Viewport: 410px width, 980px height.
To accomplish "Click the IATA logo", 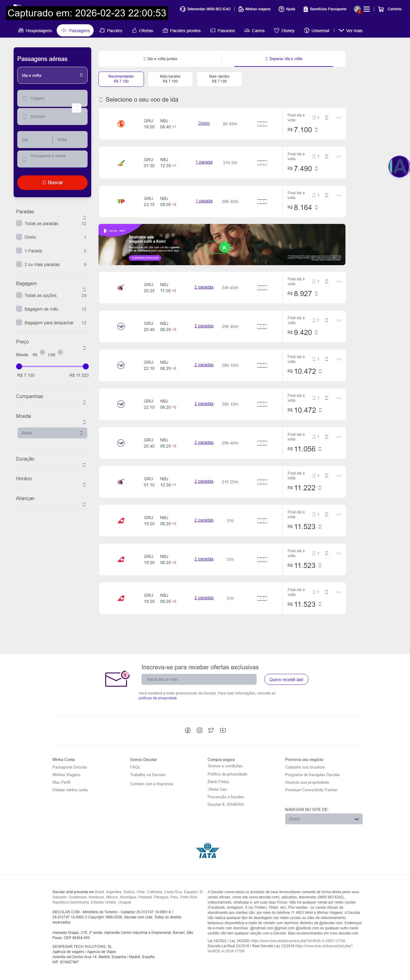I will click(208, 851).
